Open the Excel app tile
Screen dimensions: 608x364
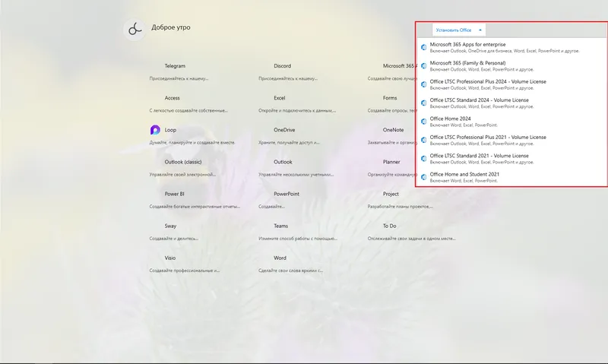tap(297, 104)
